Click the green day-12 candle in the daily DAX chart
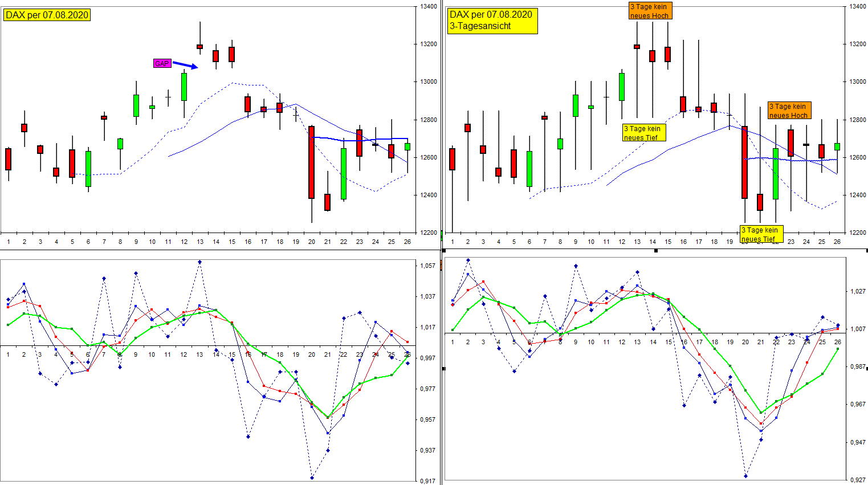The width and height of the screenshot is (868, 485). coord(184,87)
